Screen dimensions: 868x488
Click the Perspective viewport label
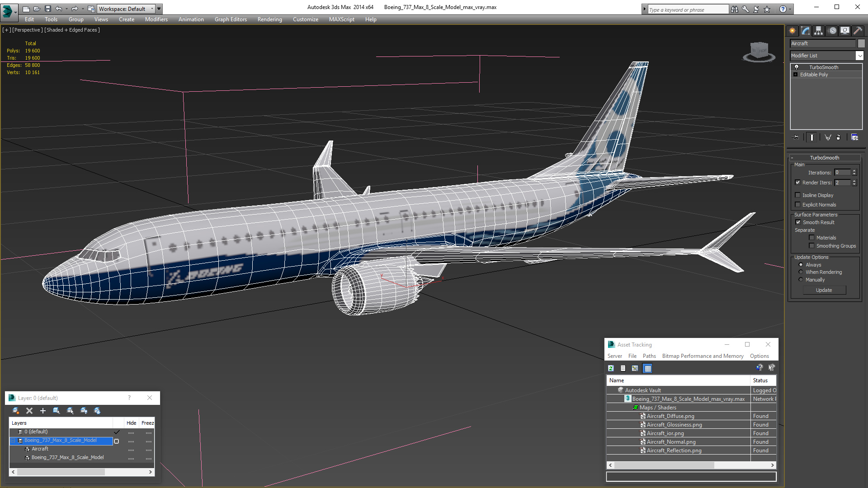point(28,30)
